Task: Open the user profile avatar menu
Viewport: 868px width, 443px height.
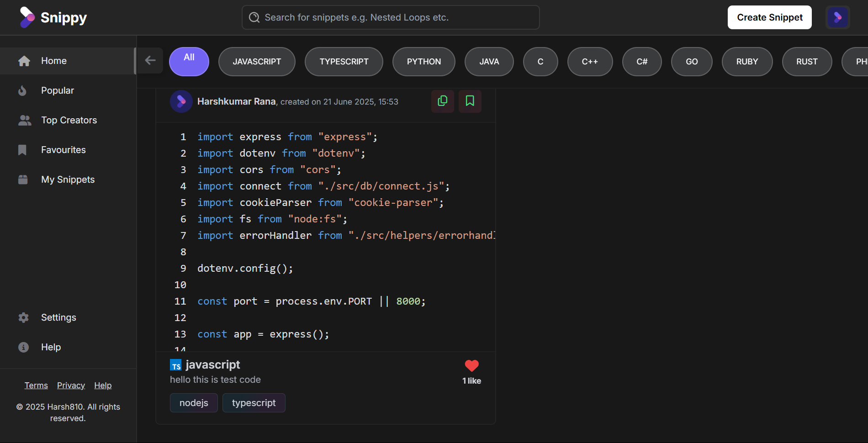Action: [x=838, y=17]
